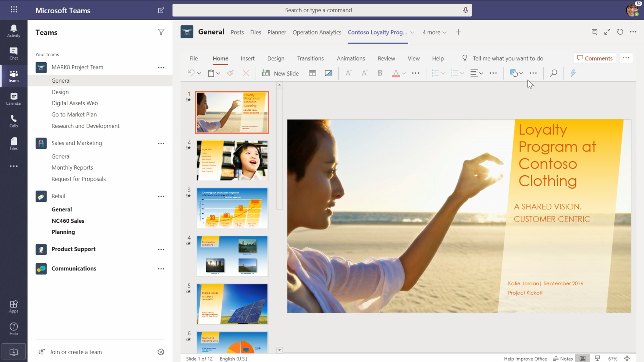Toggle bold formatting
This screenshot has height=362, width=644.
click(380, 73)
